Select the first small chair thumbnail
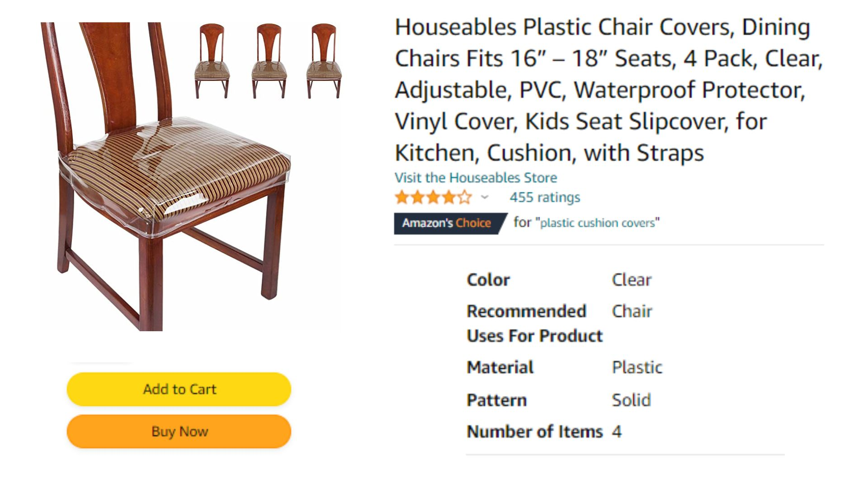The height and width of the screenshot is (488, 868). pos(212,61)
